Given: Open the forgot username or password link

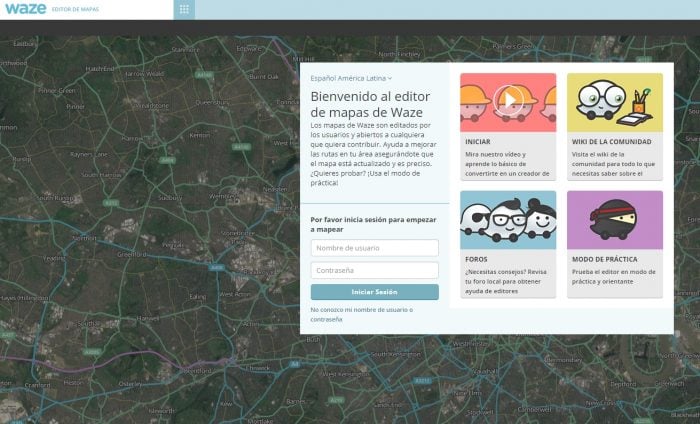Looking at the screenshot, I should [360, 314].
